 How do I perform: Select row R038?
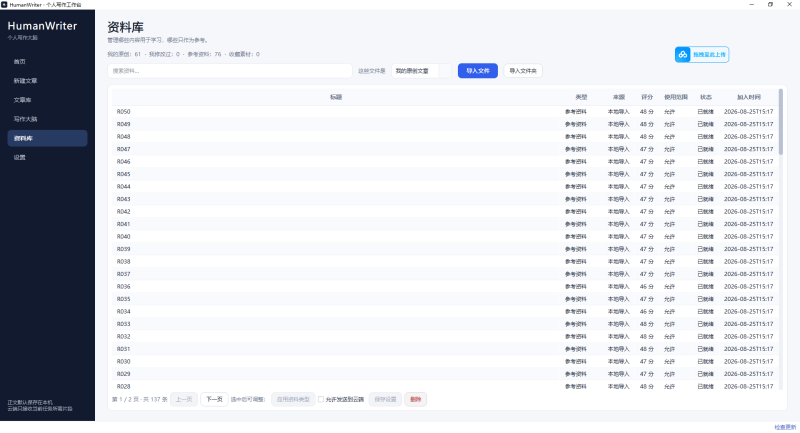click(x=445, y=262)
